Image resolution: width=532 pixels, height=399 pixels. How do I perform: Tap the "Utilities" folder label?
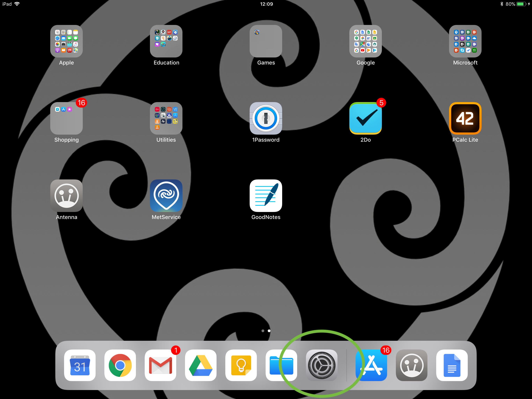[166, 140]
